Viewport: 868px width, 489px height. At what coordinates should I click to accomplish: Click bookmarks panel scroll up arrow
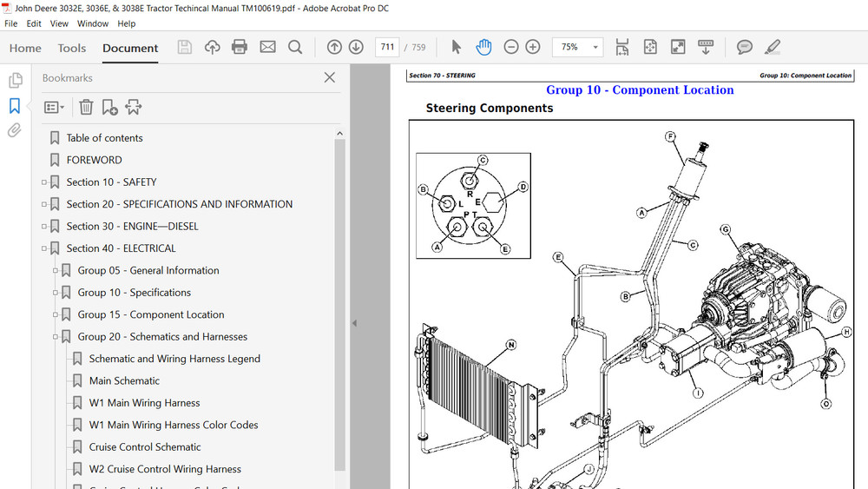click(340, 134)
